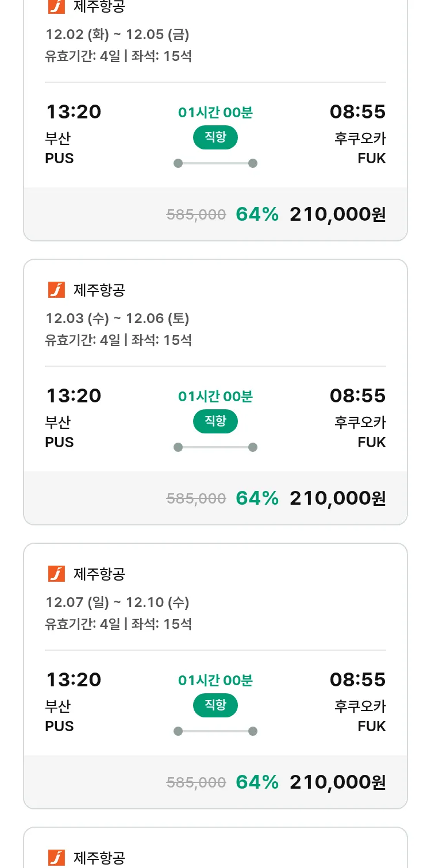The height and width of the screenshot is (868, 431).
Task: Click Jeju Air logo on 12.03 flight card
Action: pyautogui.click(x=56, y=290)
